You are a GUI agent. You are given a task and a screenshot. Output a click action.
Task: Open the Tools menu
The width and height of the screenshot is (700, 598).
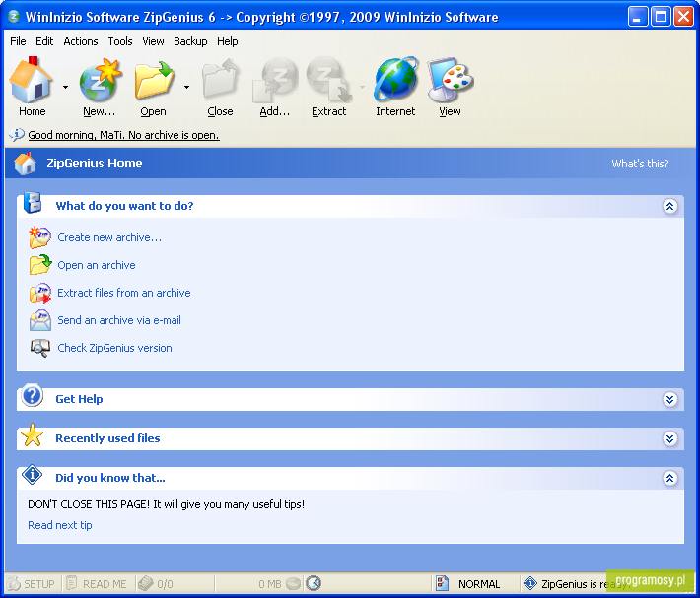120,41
